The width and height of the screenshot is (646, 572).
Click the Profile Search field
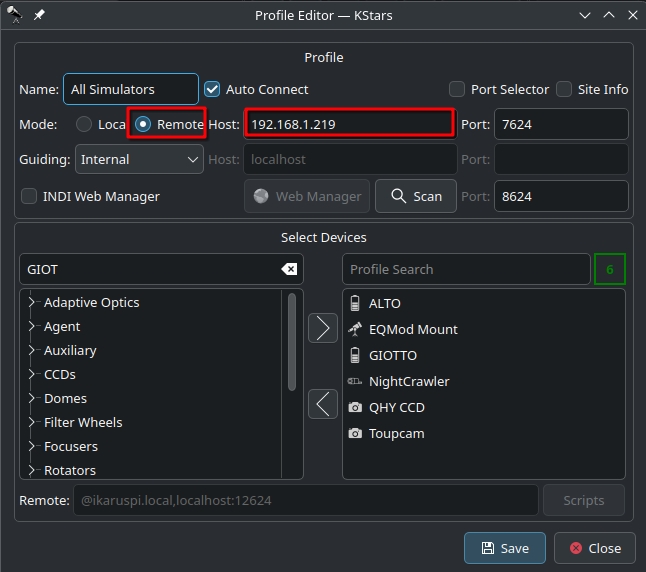click(x=466, y=269)
